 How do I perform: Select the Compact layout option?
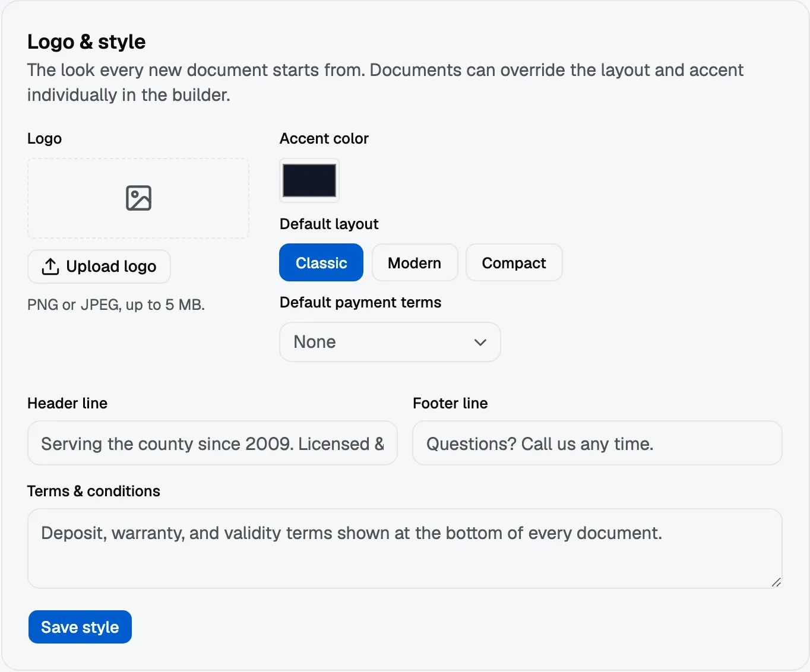514,262
